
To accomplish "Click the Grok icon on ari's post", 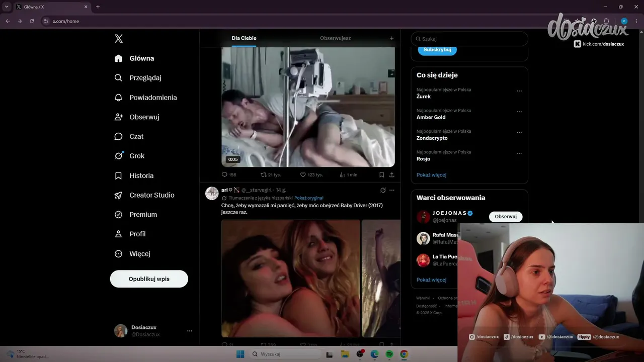I will click(x=383, y=190).
